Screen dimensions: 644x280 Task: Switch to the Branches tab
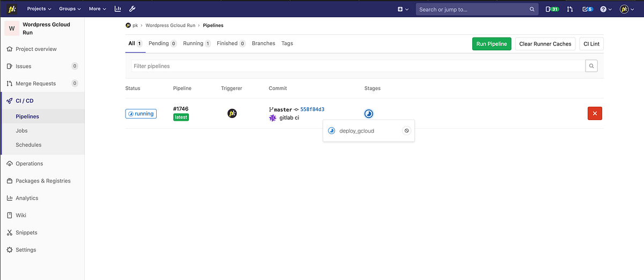click(264, 43)
